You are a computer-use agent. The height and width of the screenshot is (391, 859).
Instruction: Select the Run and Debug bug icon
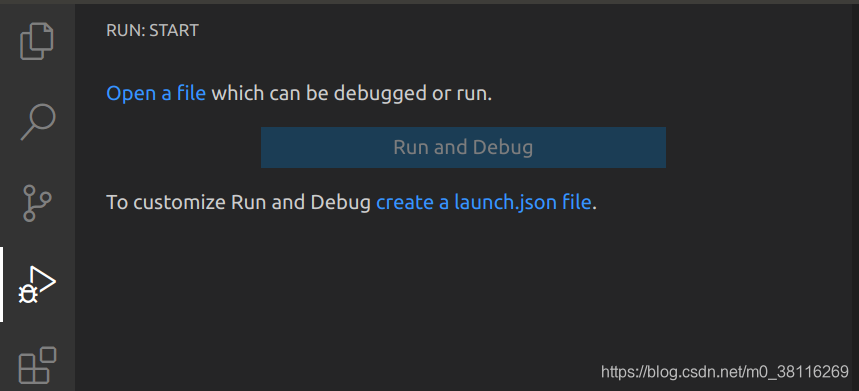coord(37,285)
